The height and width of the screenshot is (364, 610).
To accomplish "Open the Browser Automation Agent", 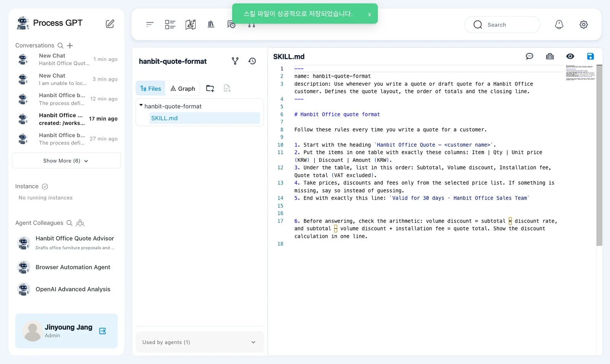I will click(x=66, y=267).
